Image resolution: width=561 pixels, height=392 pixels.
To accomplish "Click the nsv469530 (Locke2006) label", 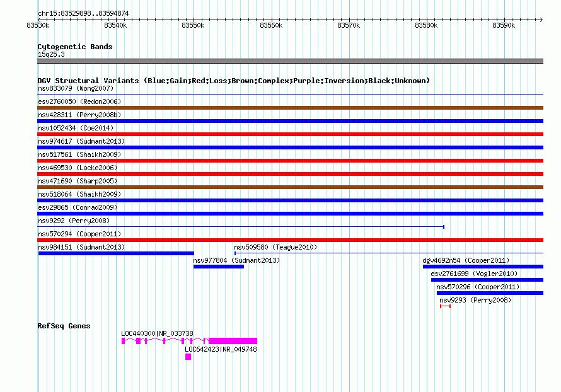I will coord(78,168).
